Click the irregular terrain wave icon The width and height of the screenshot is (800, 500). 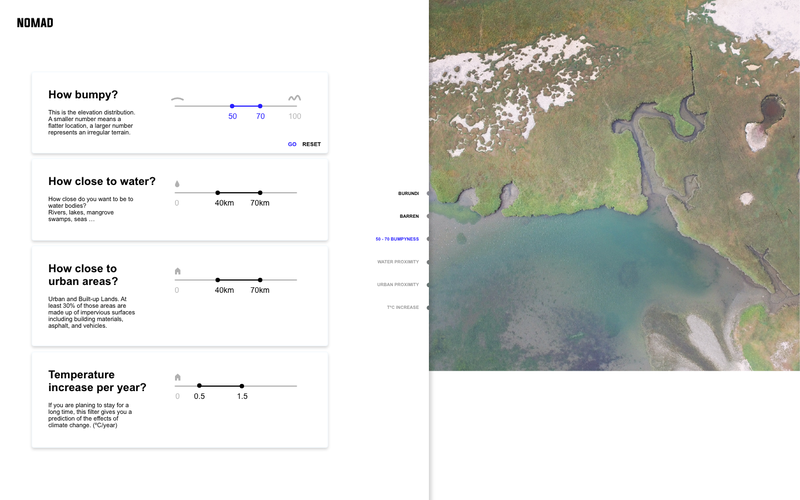click(x=294, y=98)
